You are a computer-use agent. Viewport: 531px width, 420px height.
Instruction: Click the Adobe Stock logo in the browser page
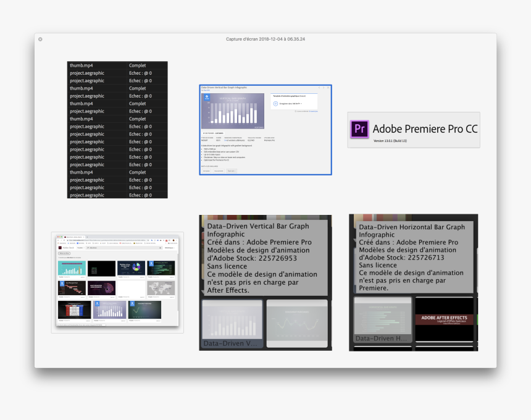(x=60, y=248)
